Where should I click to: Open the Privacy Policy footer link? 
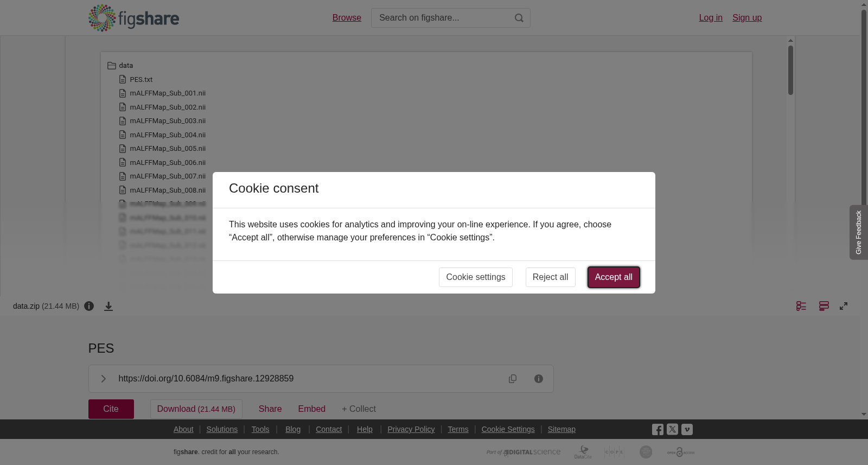click(411, 429)
